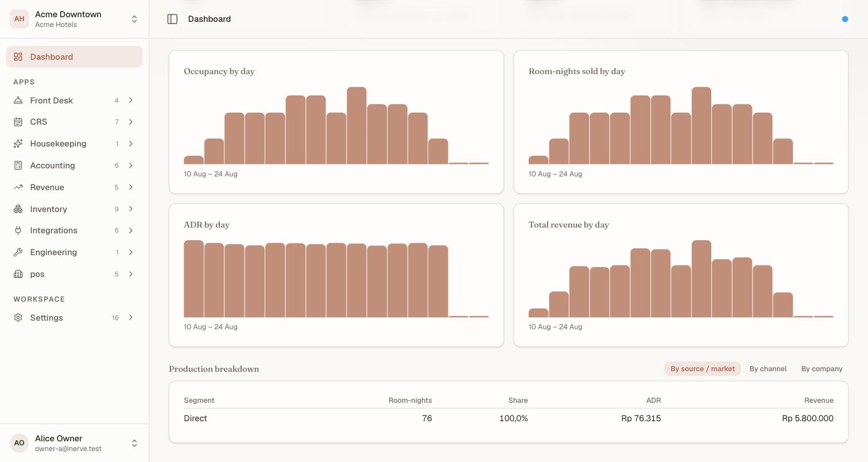
Task: Click the Room-nights sold by day title
Action: tap(577, 71)
